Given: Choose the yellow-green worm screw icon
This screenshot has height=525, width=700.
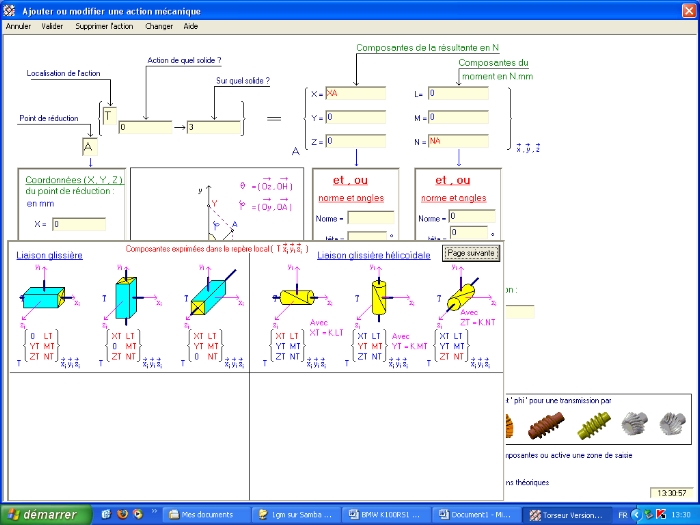Looking at the screenshot, I should pos(593,425).
